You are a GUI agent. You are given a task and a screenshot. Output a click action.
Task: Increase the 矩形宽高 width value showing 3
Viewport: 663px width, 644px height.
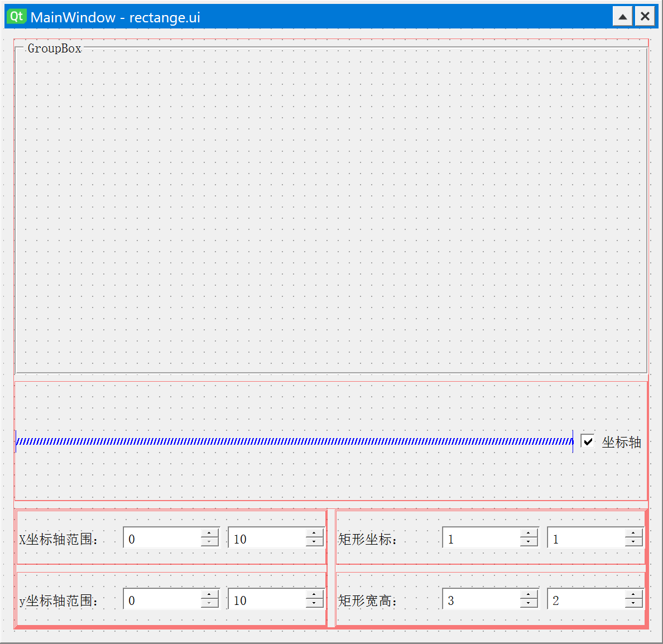click(x=528, y=595)
